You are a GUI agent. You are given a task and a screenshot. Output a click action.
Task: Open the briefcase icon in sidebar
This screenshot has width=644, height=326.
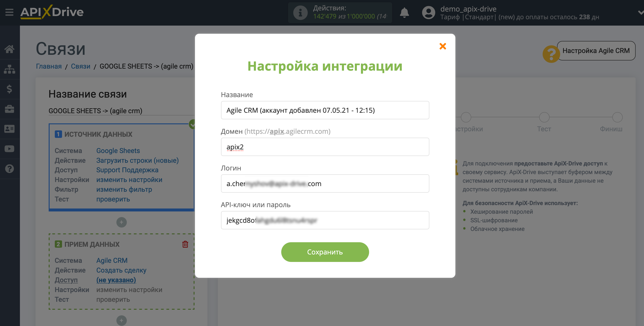click(x=10, y=109)
